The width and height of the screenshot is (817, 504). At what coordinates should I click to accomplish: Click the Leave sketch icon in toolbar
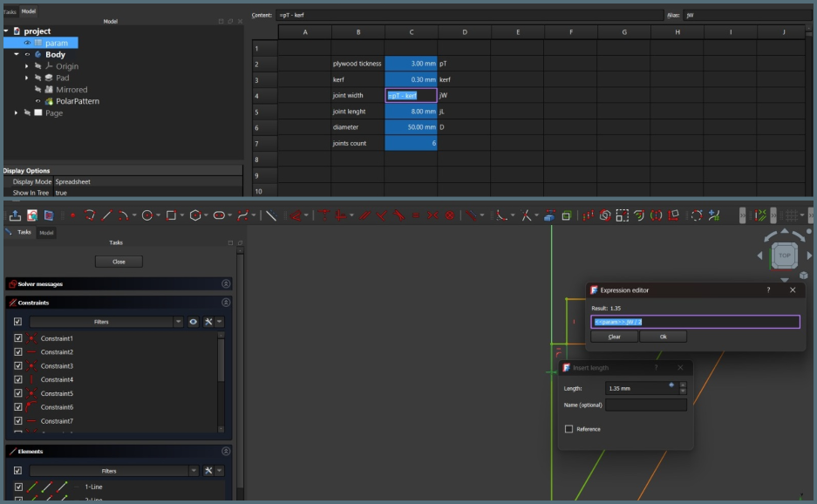click(x=15, y=215)
